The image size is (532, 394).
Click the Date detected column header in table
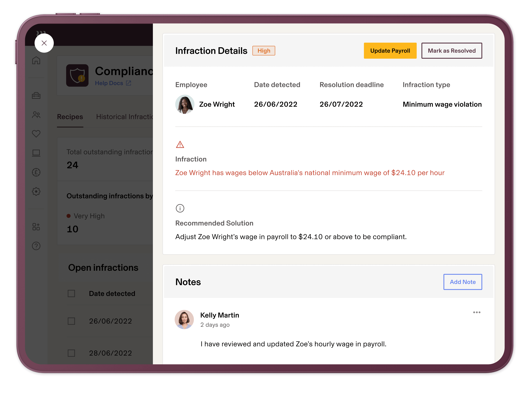(x=112, y=293)
